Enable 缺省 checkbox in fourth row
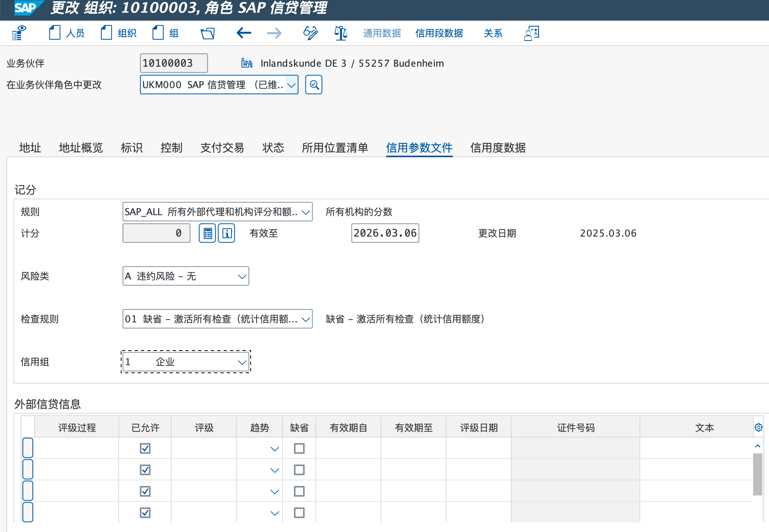 (x=299, y=513)
